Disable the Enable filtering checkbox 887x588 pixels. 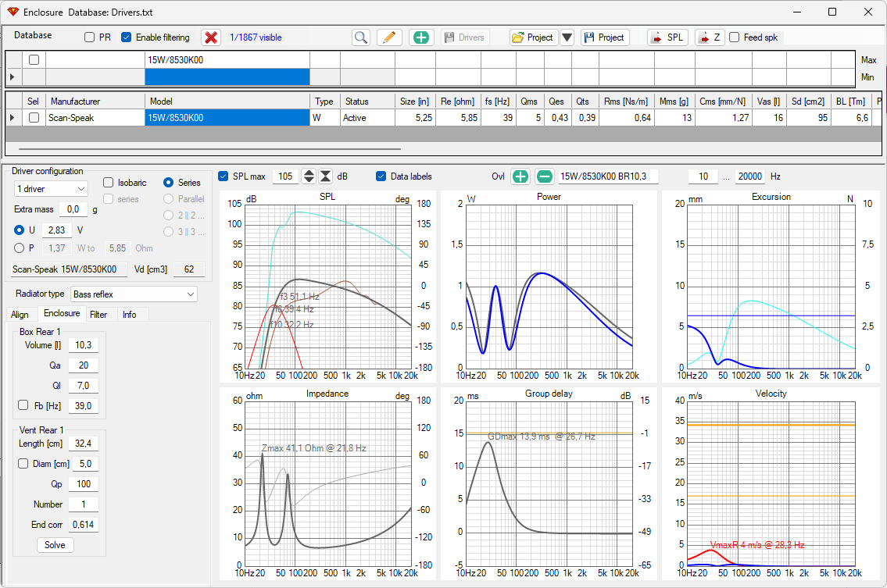(126, 37)
